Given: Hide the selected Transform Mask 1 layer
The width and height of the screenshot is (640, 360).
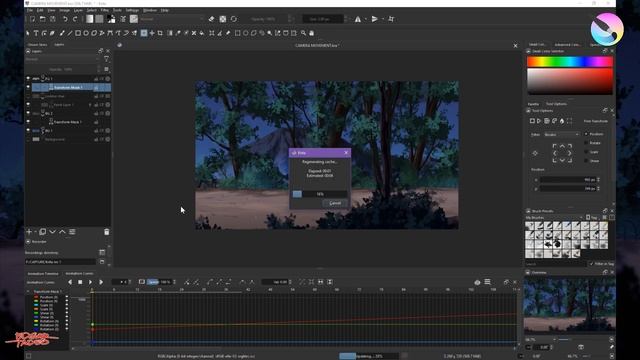Looking at the screenshot, I should [x=28, y=87].
